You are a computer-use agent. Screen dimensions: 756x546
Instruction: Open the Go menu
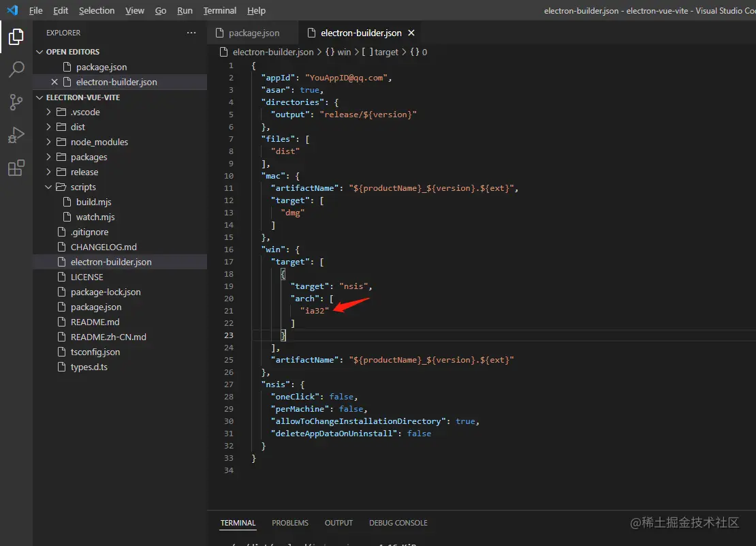click(161, 11)
